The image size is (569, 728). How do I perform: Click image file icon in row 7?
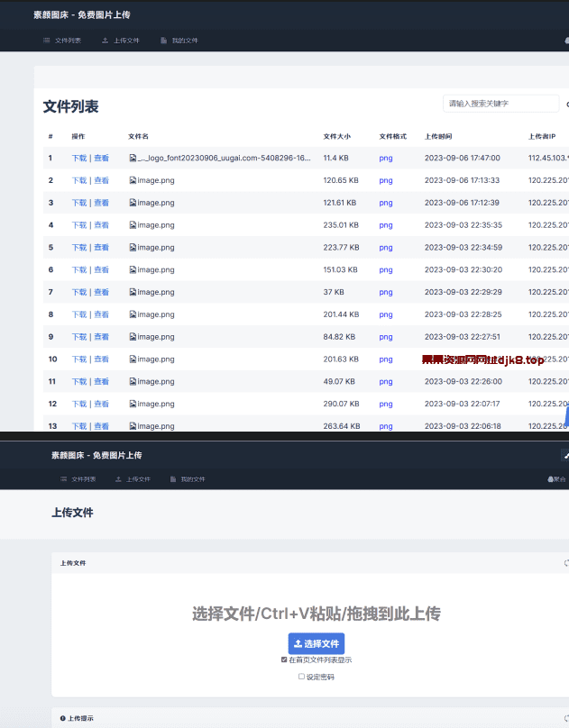click(x=133, y=292)
